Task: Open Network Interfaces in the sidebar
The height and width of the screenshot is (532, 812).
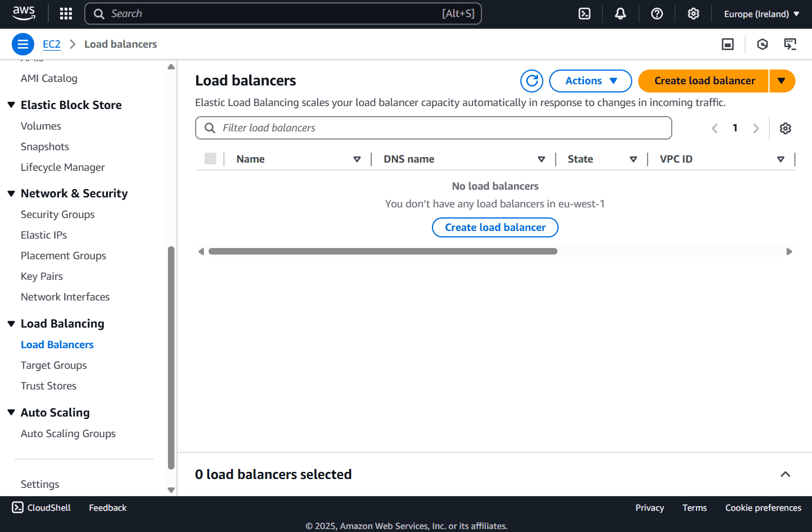Action: (x=65, y=297)
